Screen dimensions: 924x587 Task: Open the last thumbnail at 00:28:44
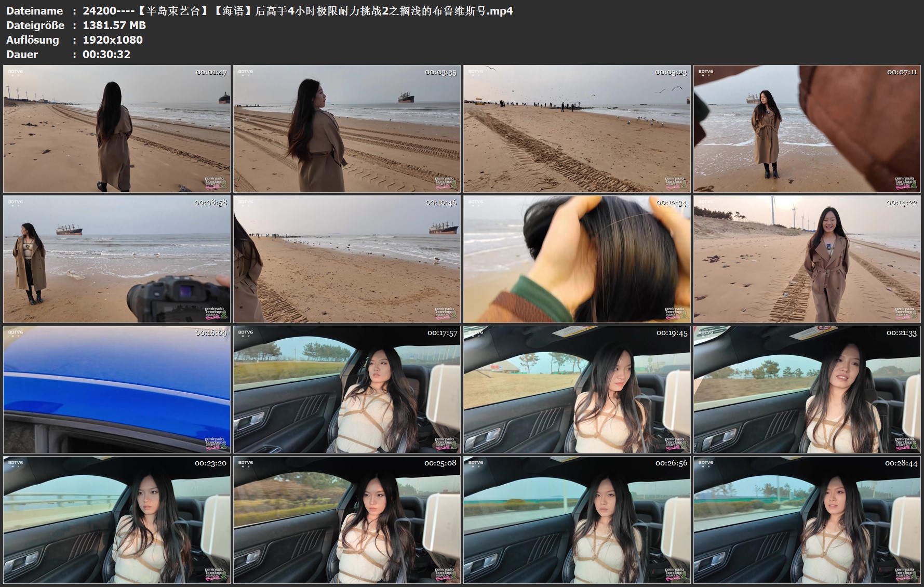(x=807, y=520)
